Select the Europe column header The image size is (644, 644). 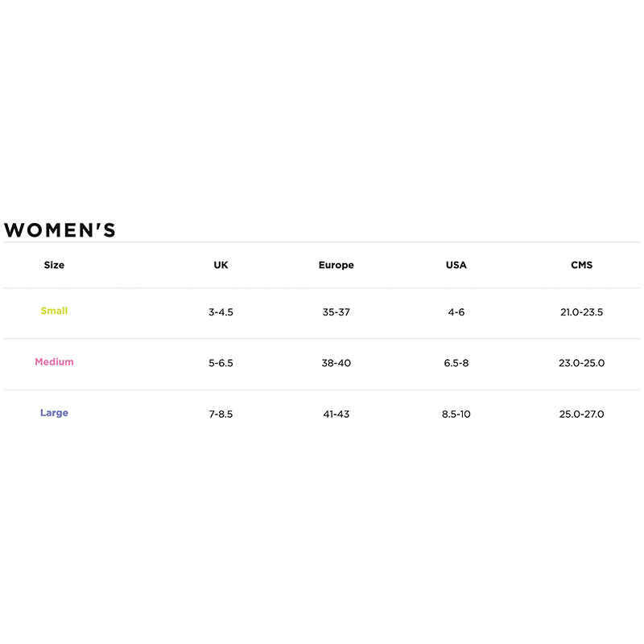tap(336, 265)
